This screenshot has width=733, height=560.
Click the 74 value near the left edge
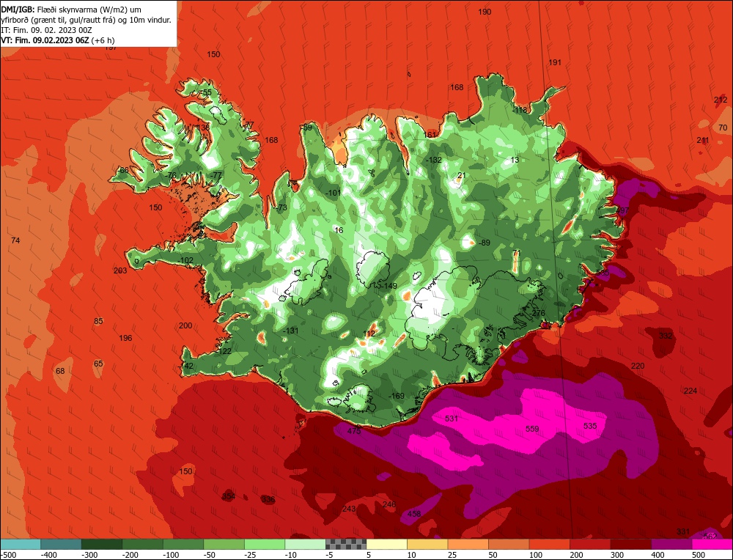15,240
